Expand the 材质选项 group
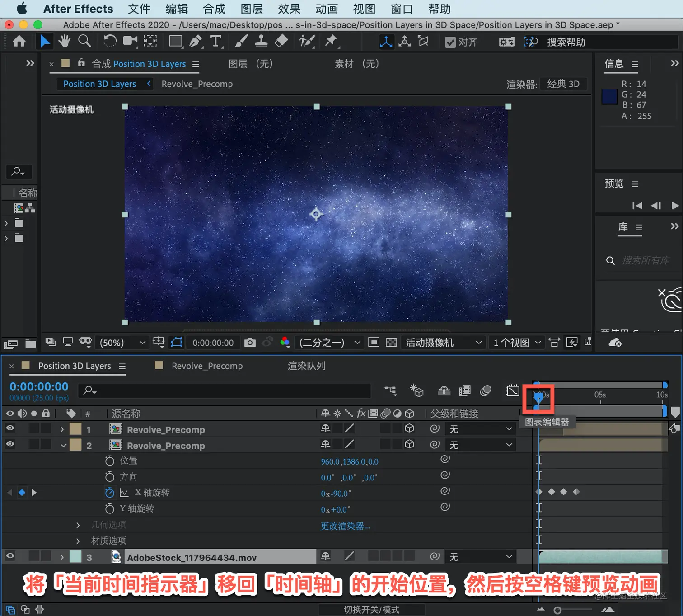 (78, 541)
